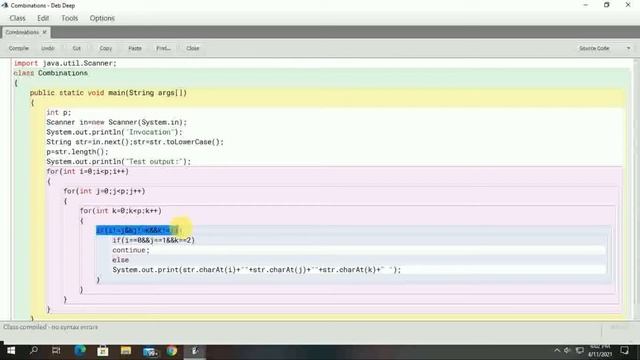
Task: Click the BlueJ icon in the taskbar
Action: pyautogui.click(x=195, y=351)
